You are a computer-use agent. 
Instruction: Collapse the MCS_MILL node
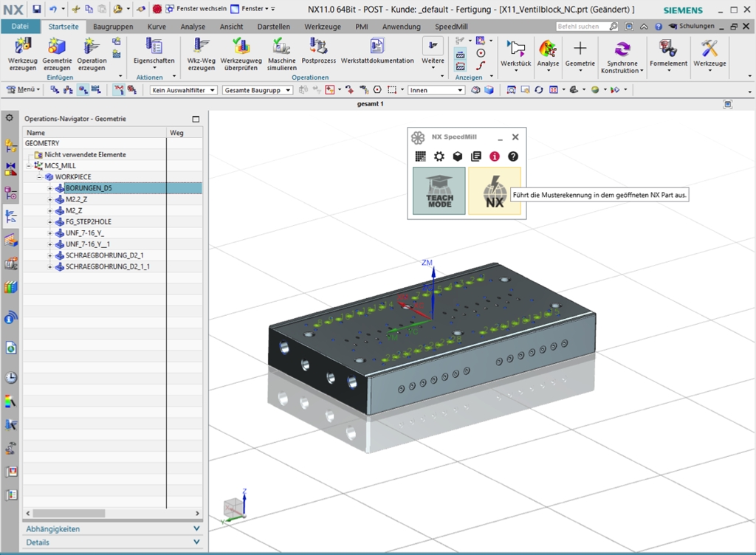[x=29, y=166]
